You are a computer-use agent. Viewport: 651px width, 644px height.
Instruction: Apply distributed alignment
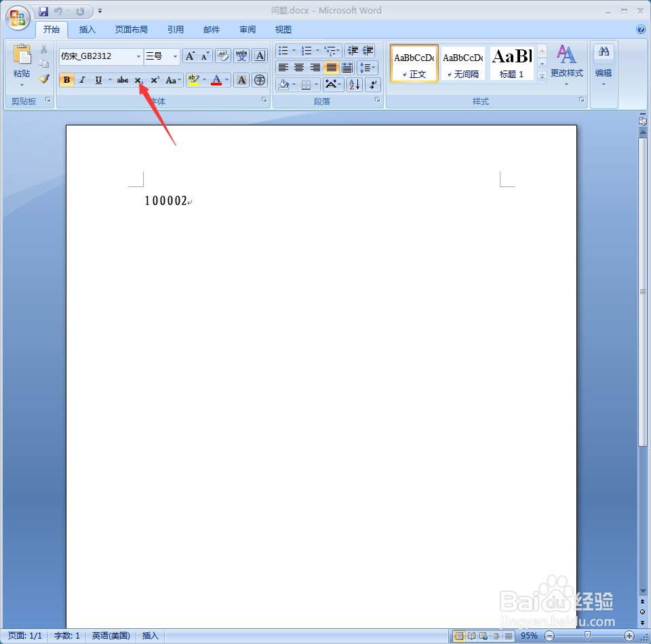pos(347,67)
